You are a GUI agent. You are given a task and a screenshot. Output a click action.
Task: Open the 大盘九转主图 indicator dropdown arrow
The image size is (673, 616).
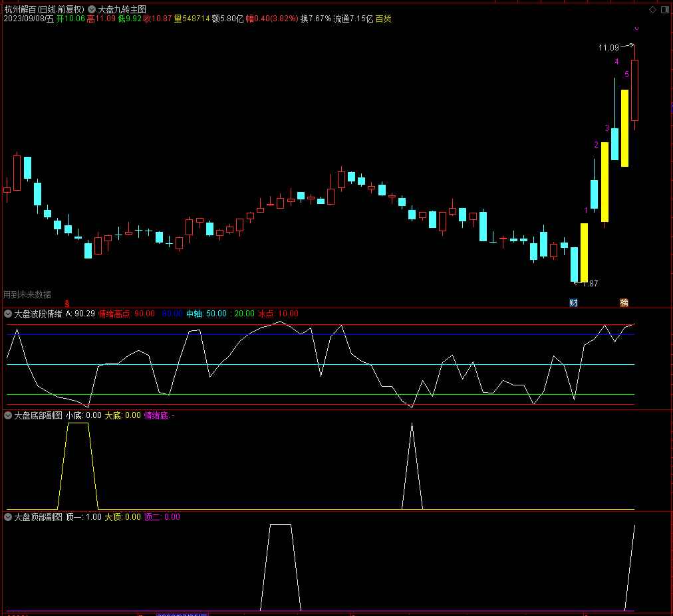pos(92,9)
